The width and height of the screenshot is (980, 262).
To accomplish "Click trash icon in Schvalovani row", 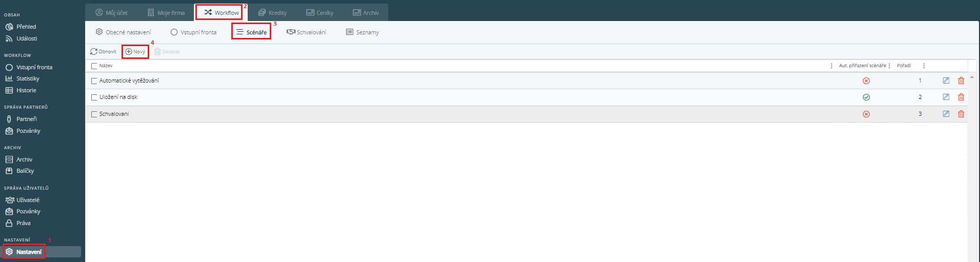I will [x=961, y=114].
